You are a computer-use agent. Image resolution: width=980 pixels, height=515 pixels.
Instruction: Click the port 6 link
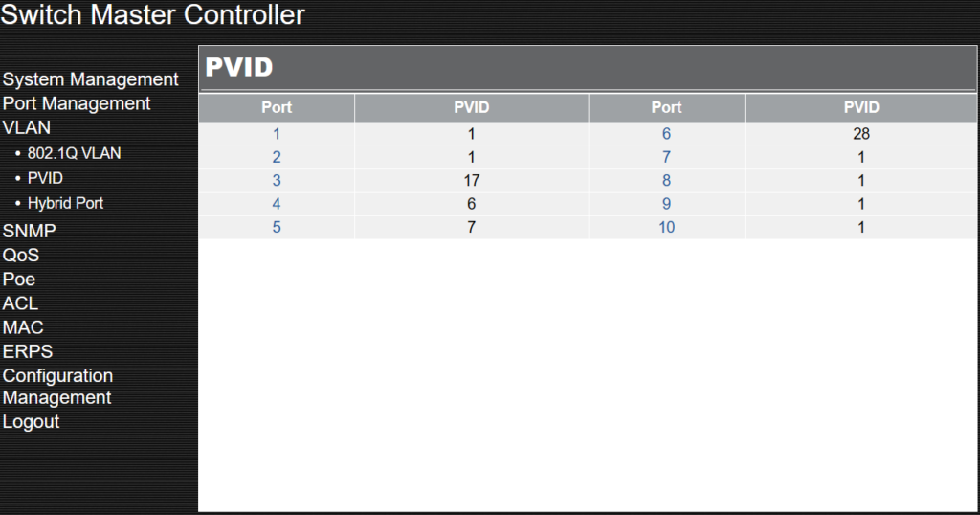click(666, 134)
